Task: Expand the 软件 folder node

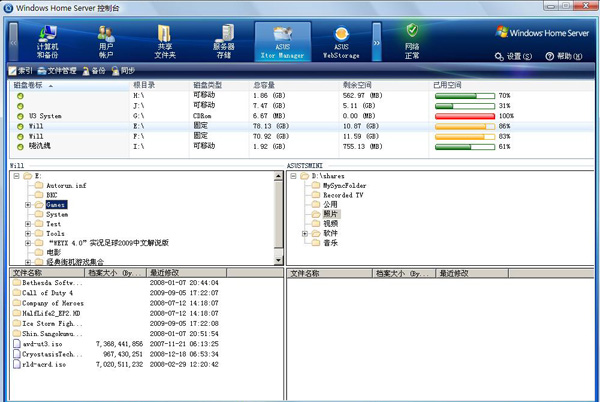Action: 305,234
